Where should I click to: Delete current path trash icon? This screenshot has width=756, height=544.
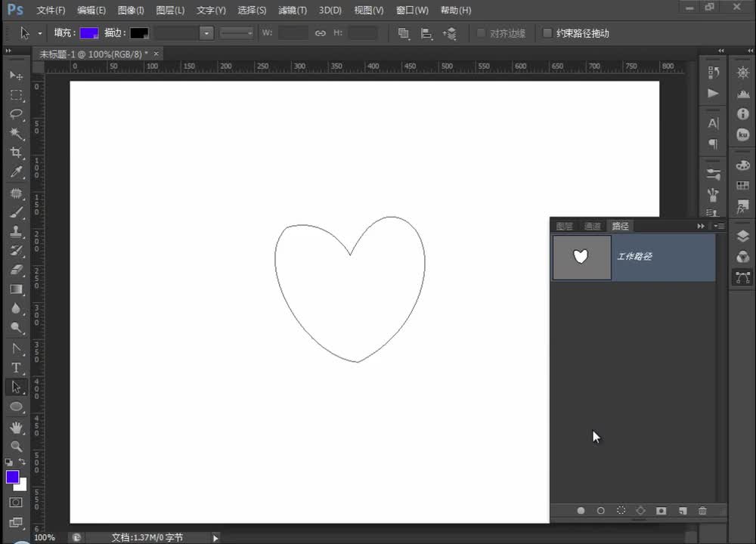(702, 510)
